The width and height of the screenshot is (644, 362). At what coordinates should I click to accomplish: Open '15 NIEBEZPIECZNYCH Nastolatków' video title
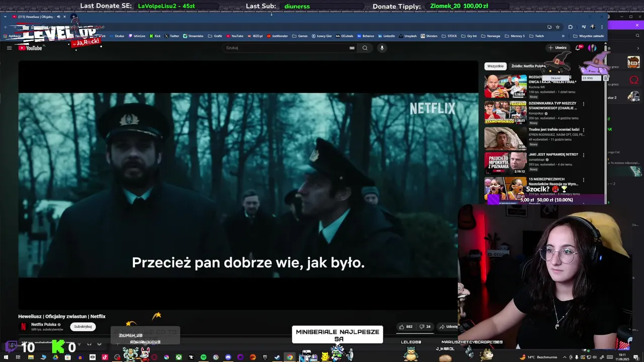553,182
